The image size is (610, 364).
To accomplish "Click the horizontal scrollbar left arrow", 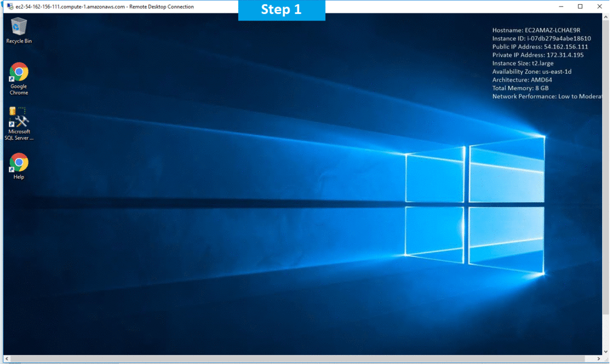I will click(7, 359).
